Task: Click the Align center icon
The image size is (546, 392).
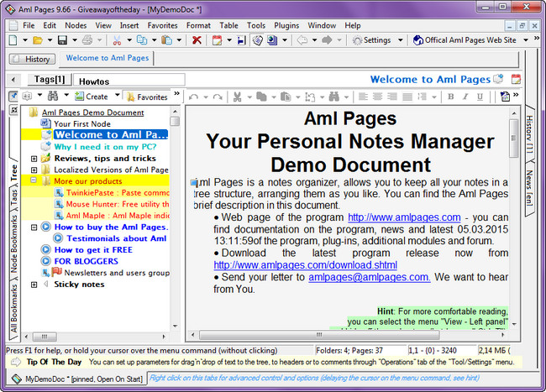Action: (378, 97)
